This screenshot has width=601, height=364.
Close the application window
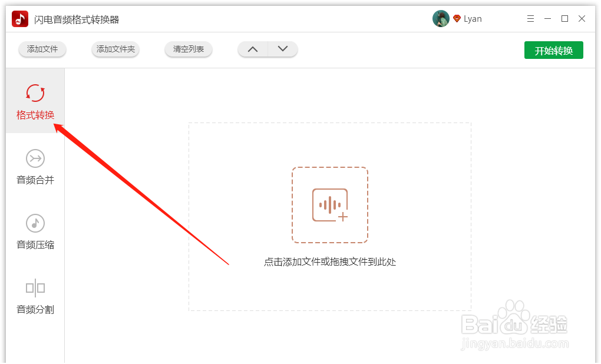coord(582,19)
